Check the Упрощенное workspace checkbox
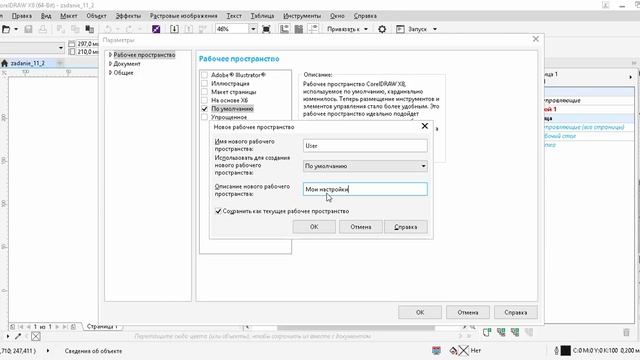The image size is (640, 360). [x=204, y=117]
